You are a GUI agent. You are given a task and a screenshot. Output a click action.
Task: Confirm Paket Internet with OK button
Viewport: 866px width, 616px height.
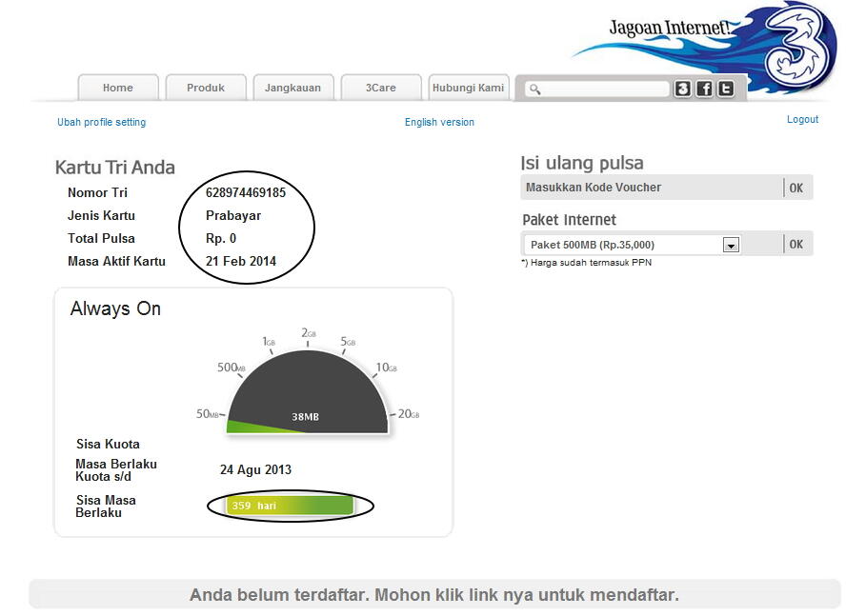tap(796, 244)
